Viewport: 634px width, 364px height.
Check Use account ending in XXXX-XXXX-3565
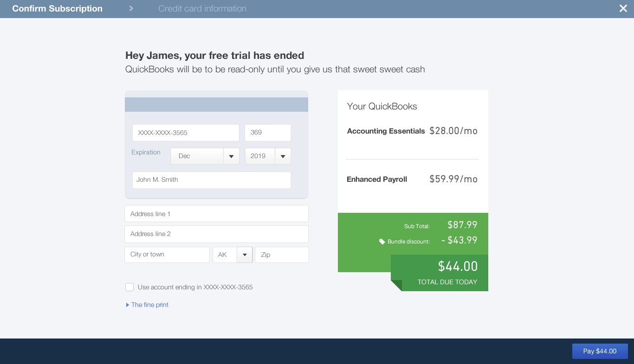click(x=129, y=287)
